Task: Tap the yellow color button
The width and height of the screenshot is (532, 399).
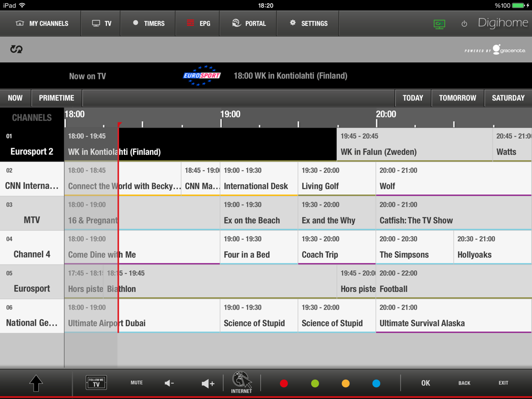Action: (345, 384)
